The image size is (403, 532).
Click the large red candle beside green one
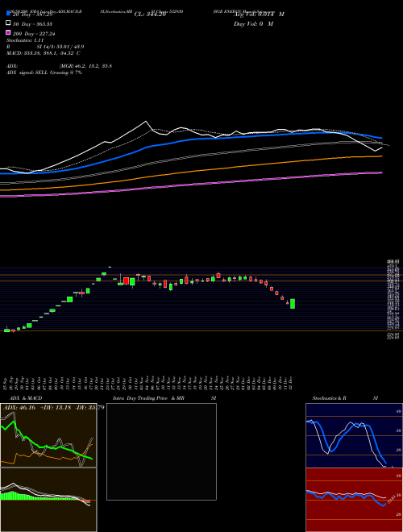pos(127,281)
